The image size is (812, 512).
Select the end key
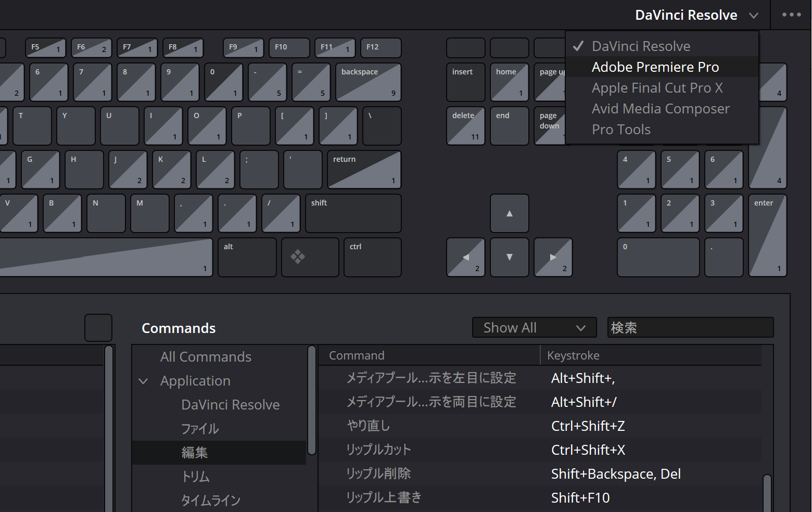(x=510, y=126)
